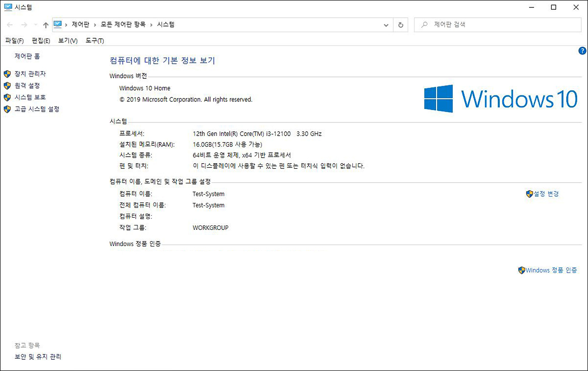Click the 컴퓨터 설명: label
Viewport: 588px width, 371px height.
[x=136, y=217]
